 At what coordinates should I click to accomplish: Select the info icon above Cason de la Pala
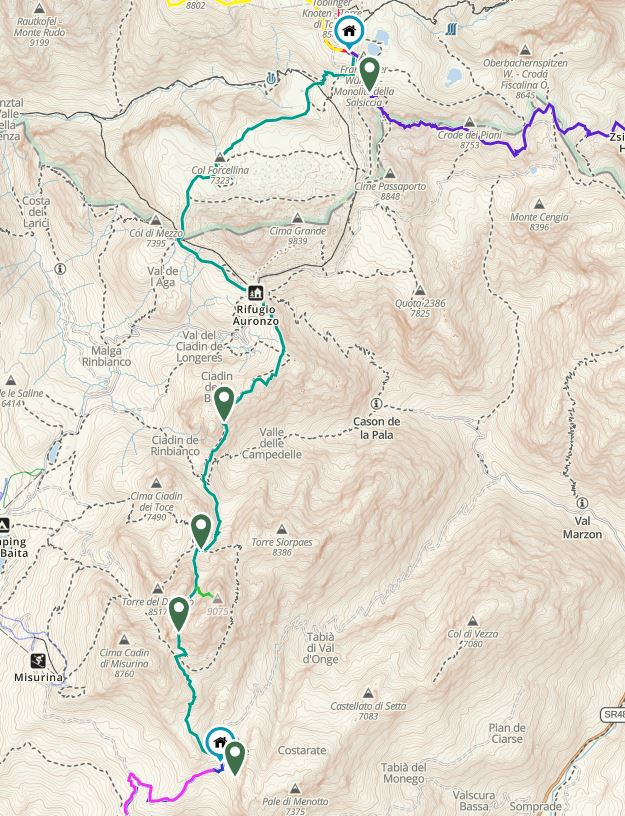click(376, 404)
